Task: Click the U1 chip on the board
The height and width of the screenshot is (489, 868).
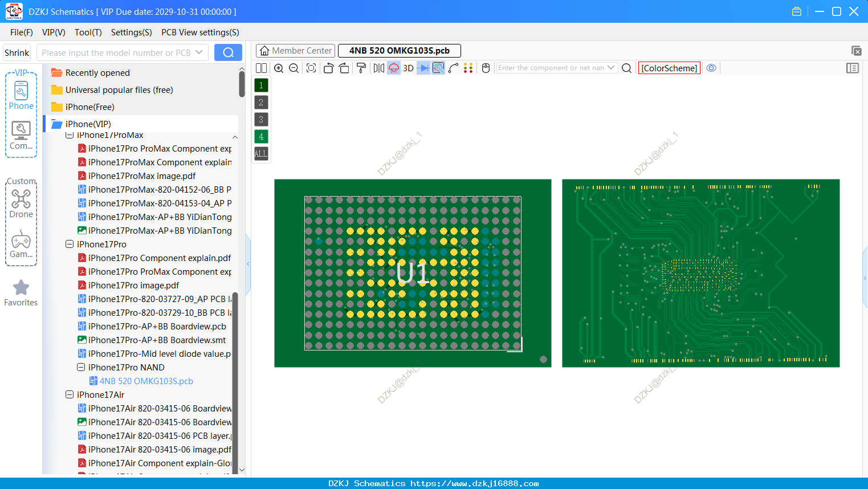Action: [412, 273]
